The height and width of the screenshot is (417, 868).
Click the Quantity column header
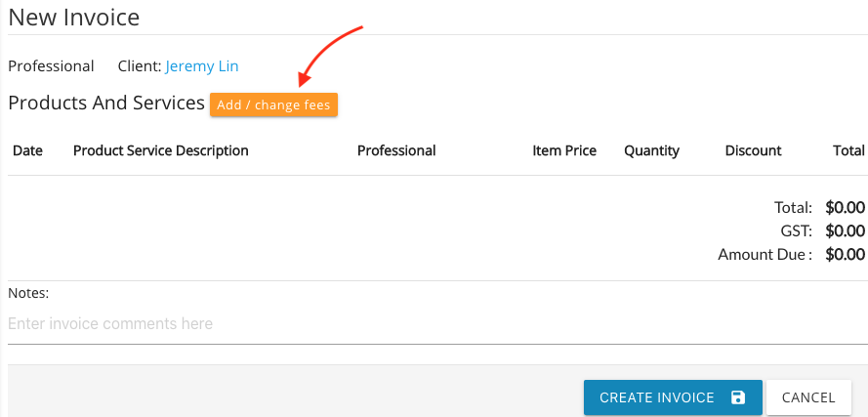[651, 150]
